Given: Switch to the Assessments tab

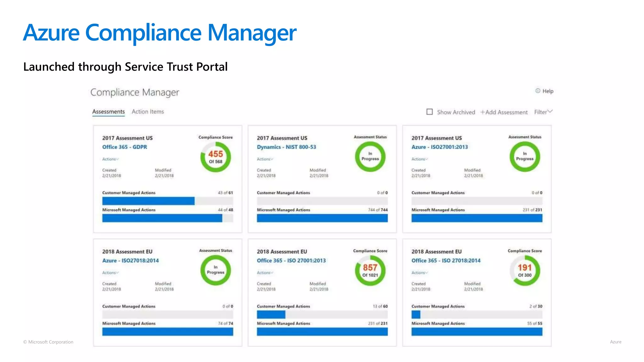Looking at the screenshot, I should tap(108, 112).
